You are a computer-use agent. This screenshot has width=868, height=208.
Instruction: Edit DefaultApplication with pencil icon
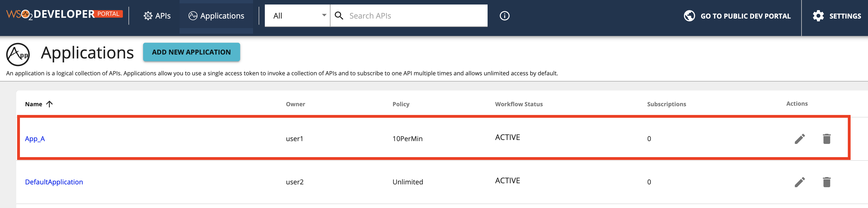(x=800, y=182)
